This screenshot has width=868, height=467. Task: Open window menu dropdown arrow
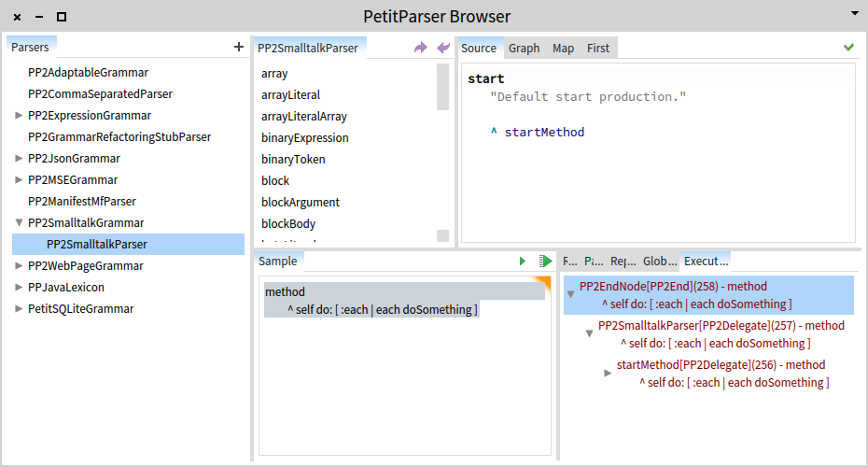[x=855, y=13]
